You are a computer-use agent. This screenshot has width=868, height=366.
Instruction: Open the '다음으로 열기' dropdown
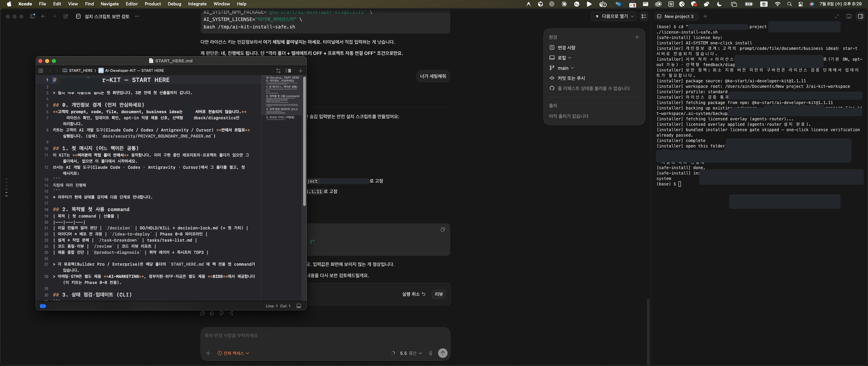pyautogui.click(x=614, y=16)
